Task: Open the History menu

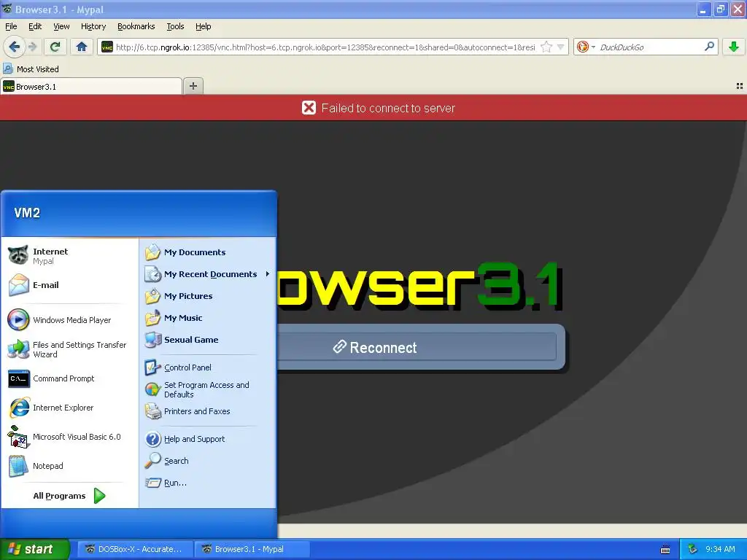Action: coord(93,26)
